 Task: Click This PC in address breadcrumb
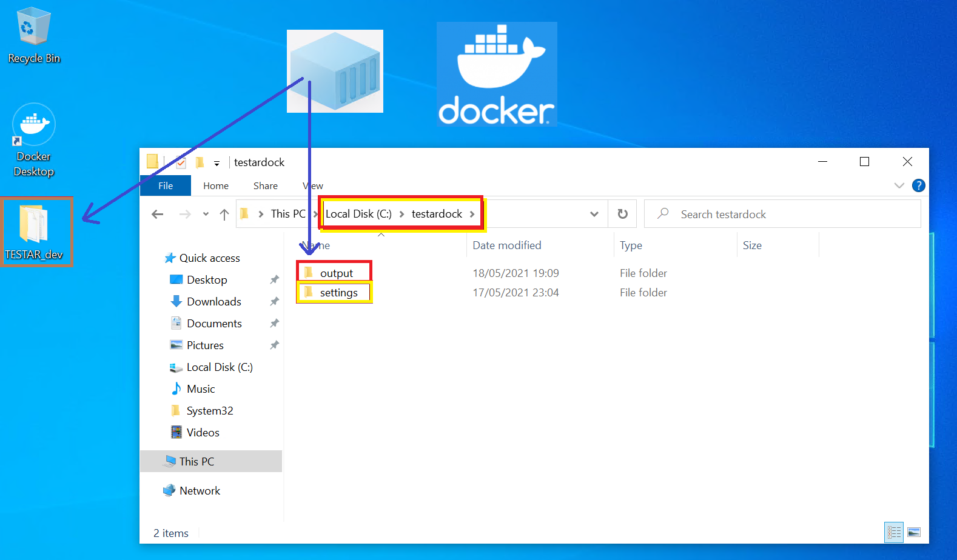(x=288, y=214)
